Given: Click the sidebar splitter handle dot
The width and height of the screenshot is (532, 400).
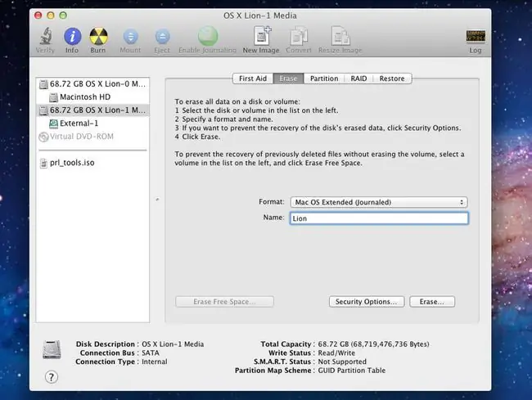Looking at the screenshot, I should click(157, 200).
